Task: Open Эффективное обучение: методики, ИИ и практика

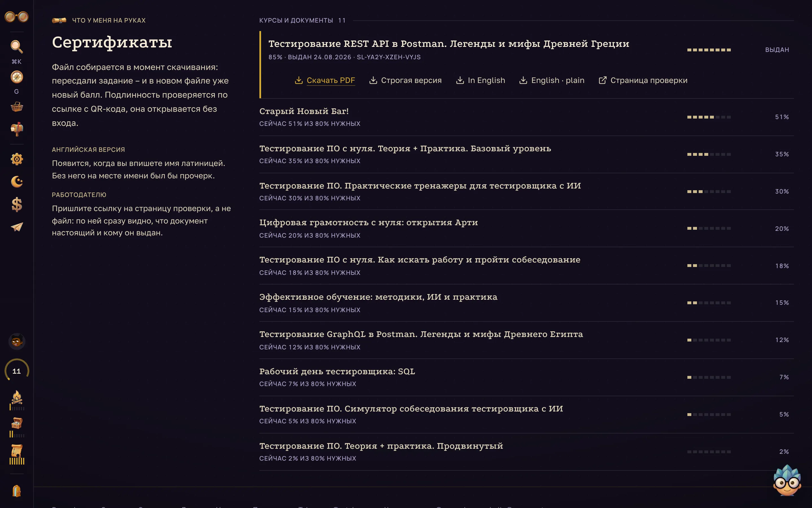Action: (x=526, y=303)
